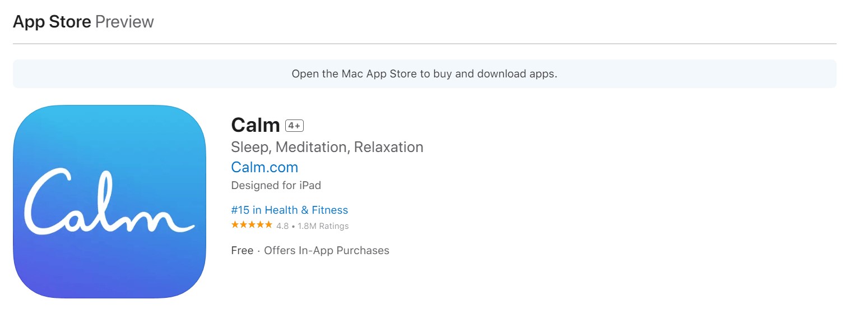
Task: Click the Designed for iPad label
Action: pyautogui.click(x=276, y=185)
